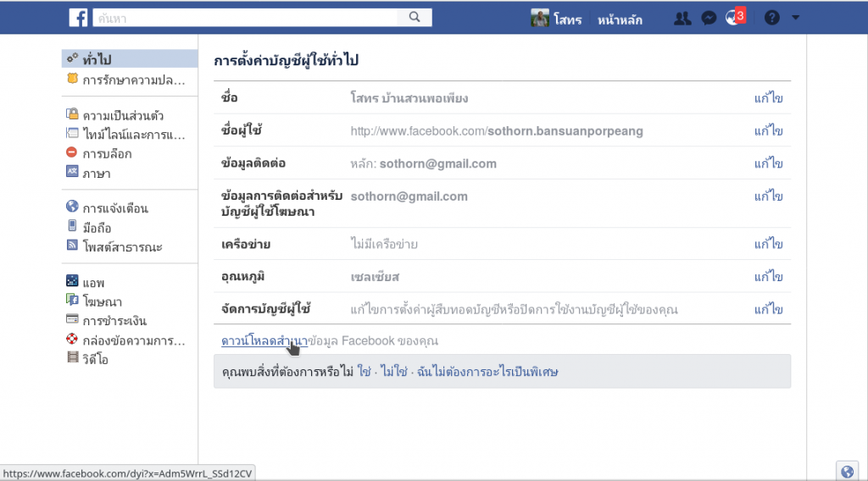The width and height of the screenshot is (868, 481).
Task: Click the timeline and tagging icon
Action: [x=72, y=133]
